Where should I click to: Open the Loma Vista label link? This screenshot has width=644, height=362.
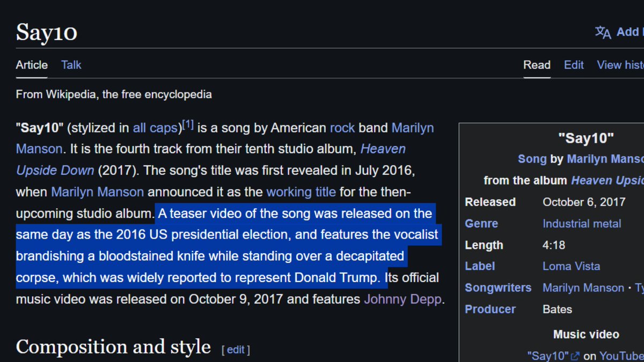coord(572,266)
